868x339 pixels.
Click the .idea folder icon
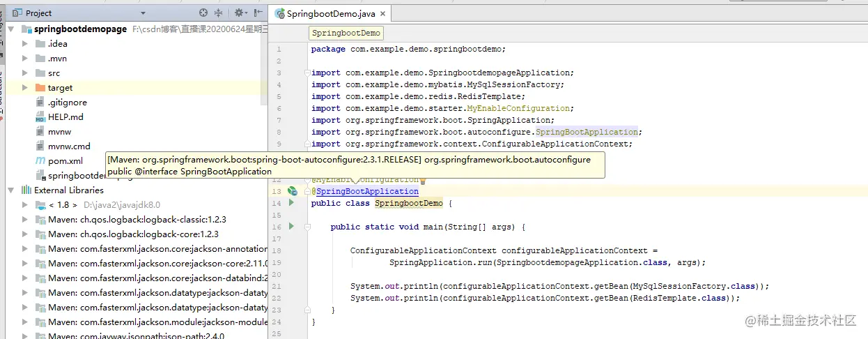click(x=40, y=43)
